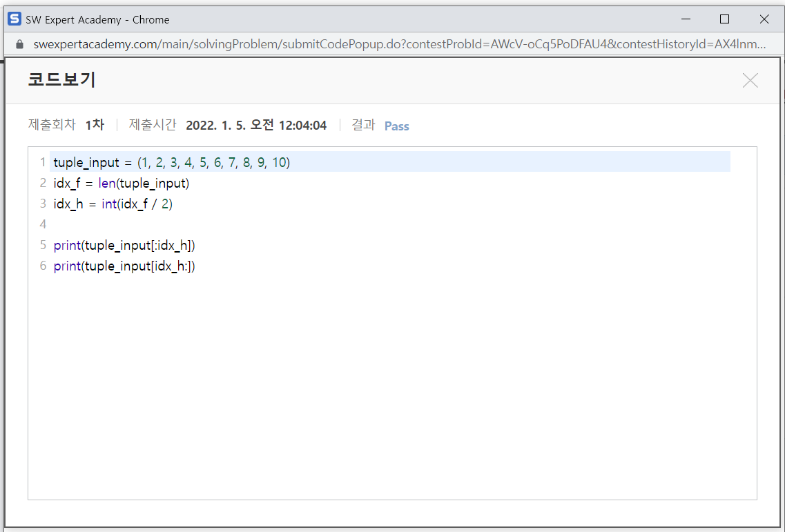Click line number 6 in code gutter
The width and height of the screenshot is (785, 532).
click(43, 266)
